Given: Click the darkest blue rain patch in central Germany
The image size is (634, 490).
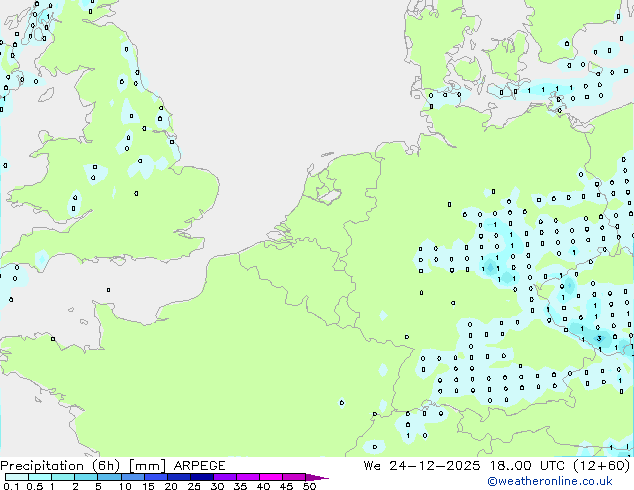Looking at the screenshot, I should coord(492,266).
